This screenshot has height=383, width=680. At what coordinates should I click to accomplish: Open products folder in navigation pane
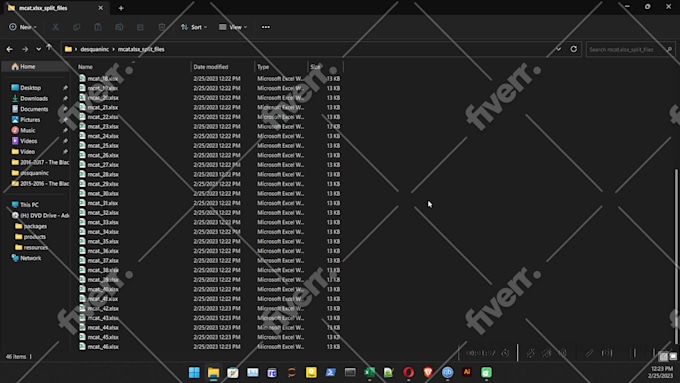[35, 237]
